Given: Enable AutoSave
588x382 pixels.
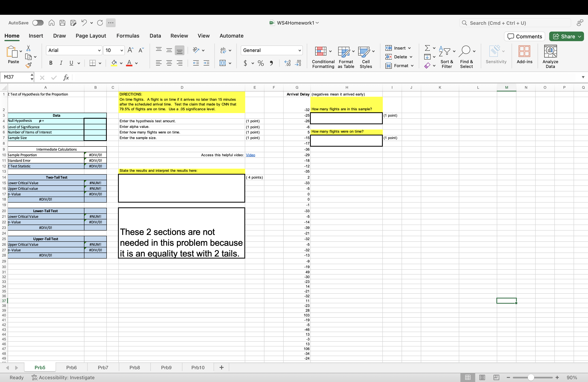Looking at the screenshot, I should [38, 23].
